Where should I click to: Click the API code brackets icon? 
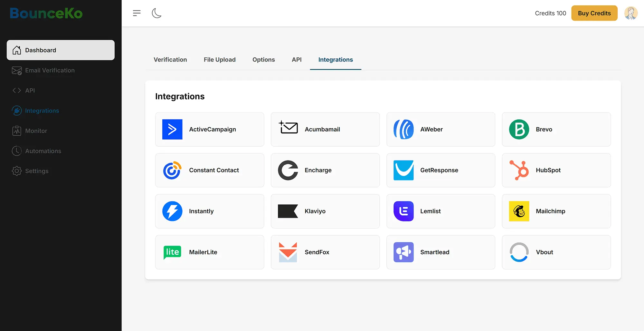pyautogui.click(x=17, y=91)
